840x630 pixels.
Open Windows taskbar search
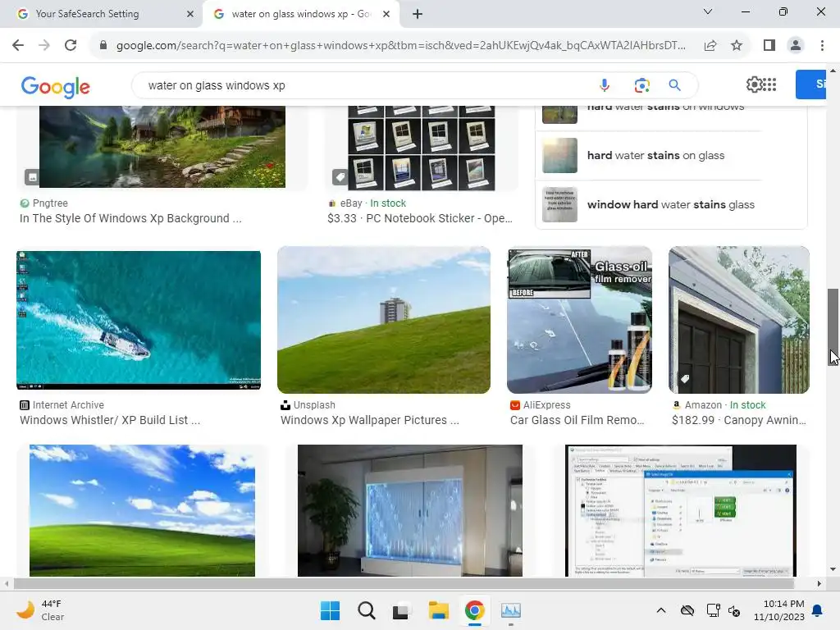tap(367, 610)
